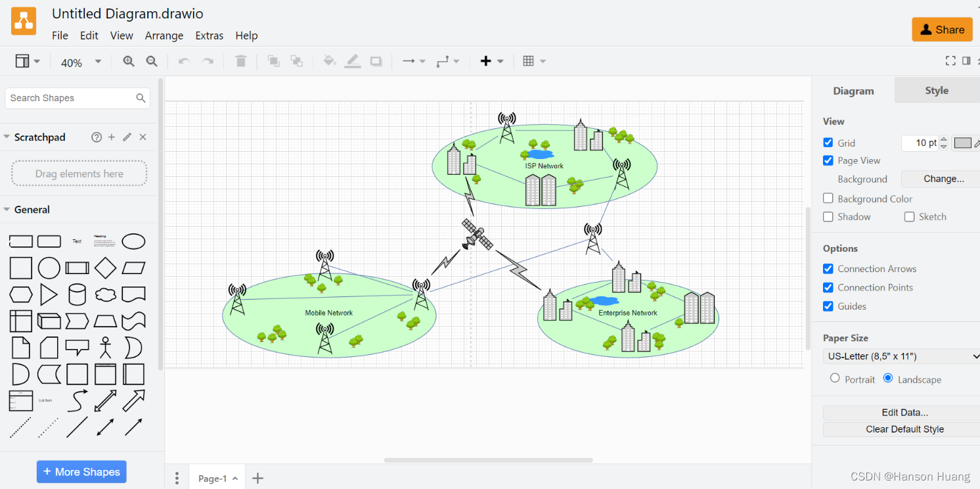
Task: Click the Fullscreen icon near Share
Action: point(950,60)
